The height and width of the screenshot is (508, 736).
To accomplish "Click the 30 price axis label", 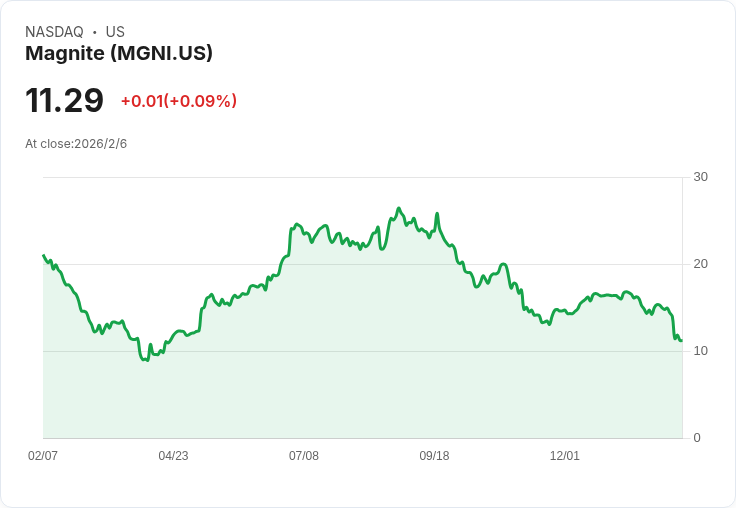I will tap(700, 177).
